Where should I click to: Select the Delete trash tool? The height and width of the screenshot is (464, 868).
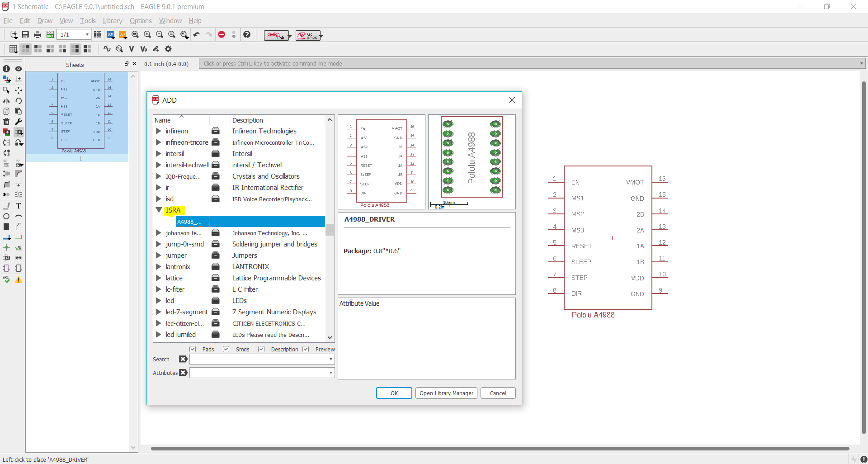coord(6,122)
